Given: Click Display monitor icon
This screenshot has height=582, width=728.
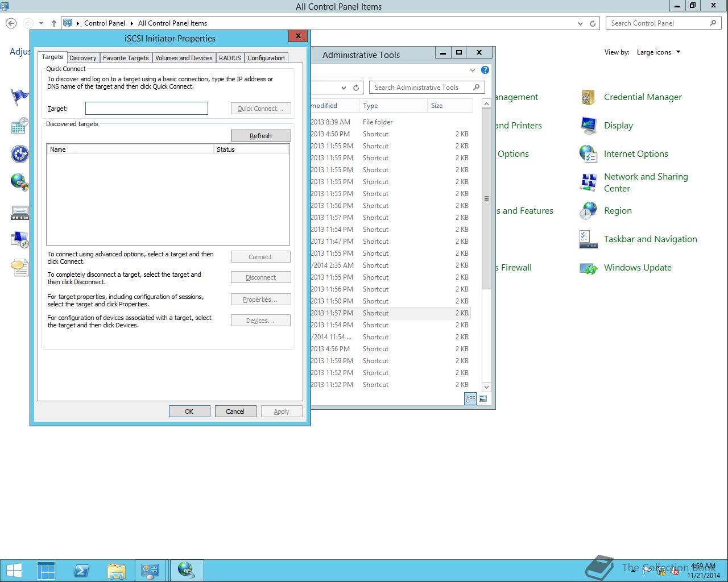Looking at the screenshot, I should [588, 126].
